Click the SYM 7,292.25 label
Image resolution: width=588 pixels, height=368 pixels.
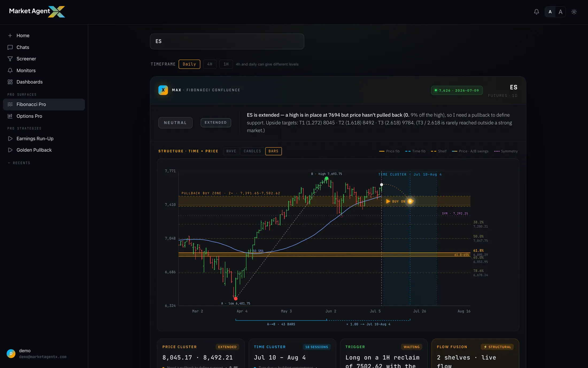pyautogui.click(x=455, y=214)
